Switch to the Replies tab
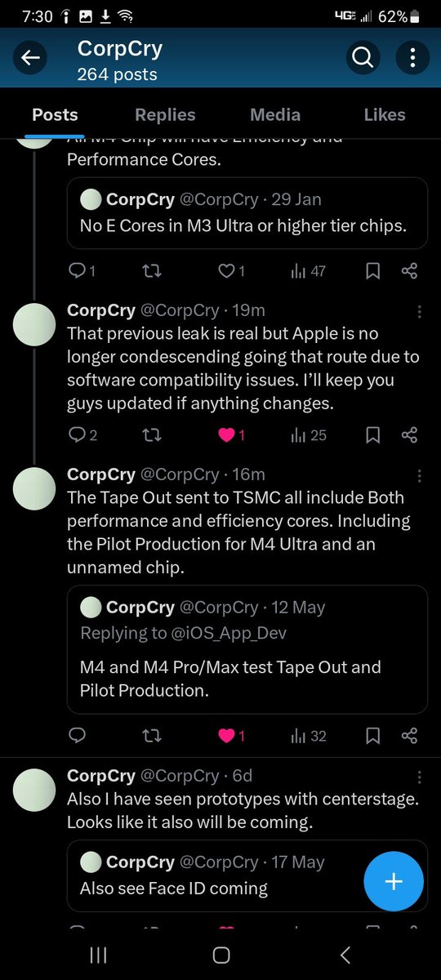441x980 pixels. 165,115
